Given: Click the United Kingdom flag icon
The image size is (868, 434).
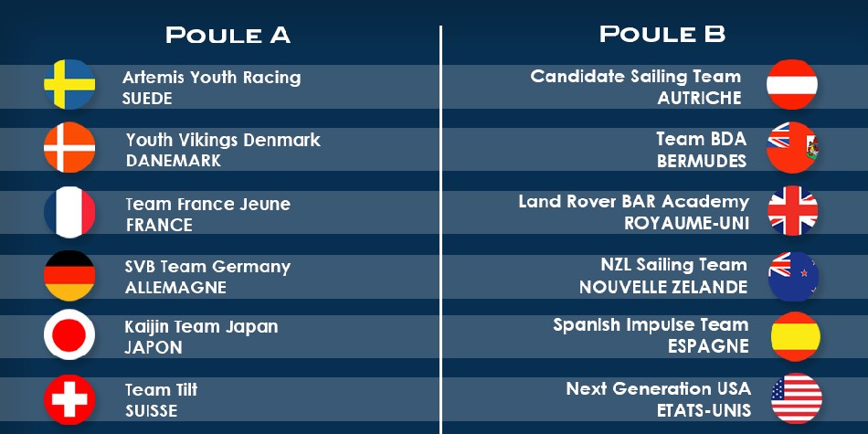Looking at the screenshot, I should tap(793, 210).
